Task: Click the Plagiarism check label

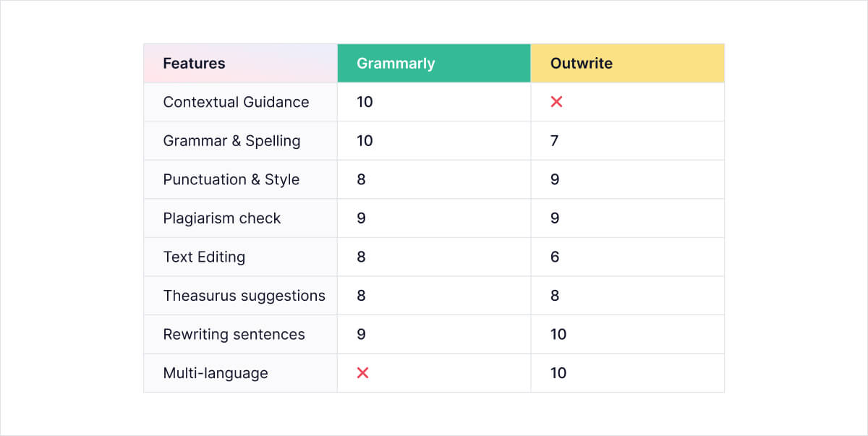Action: 221,218
